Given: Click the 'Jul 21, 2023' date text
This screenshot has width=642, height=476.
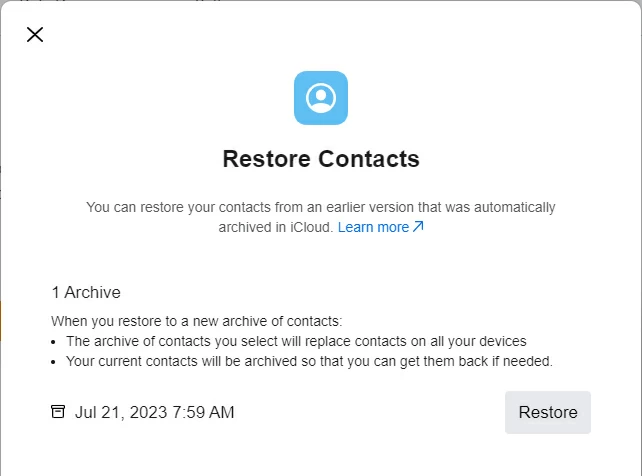Looking at the screenshot, I should coord(119,412).
